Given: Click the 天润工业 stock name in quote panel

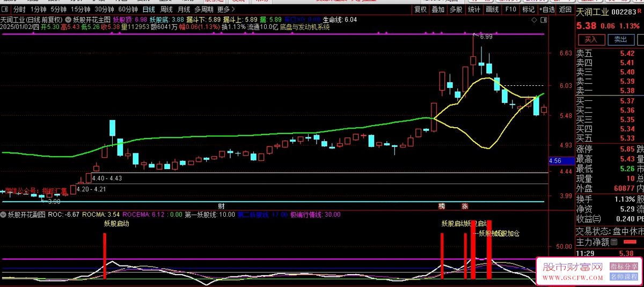Looking at the screenshot, I should (x=593, y=11).
